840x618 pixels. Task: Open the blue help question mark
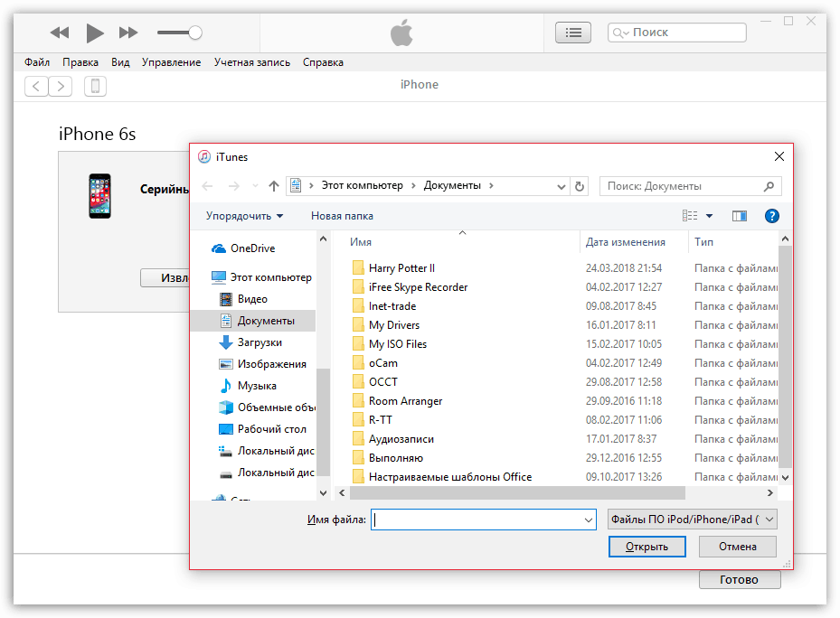(771, 216)
